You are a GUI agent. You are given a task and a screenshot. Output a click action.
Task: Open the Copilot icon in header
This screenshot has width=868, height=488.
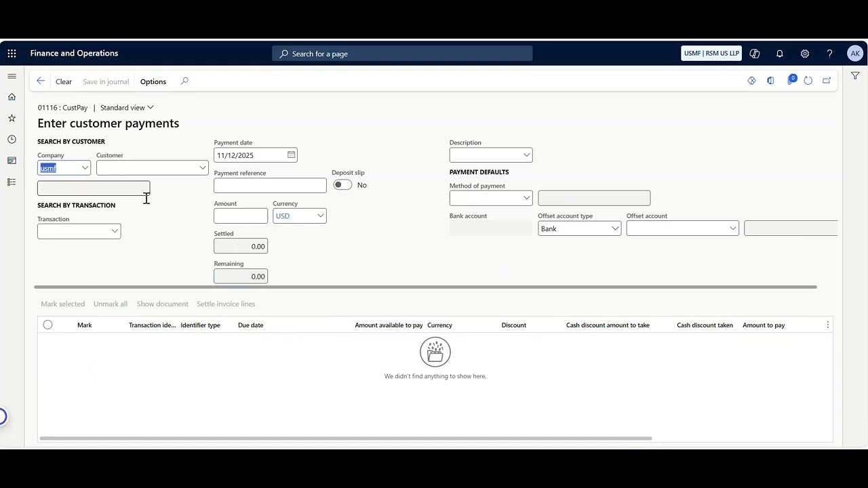[x=755, y=54]
